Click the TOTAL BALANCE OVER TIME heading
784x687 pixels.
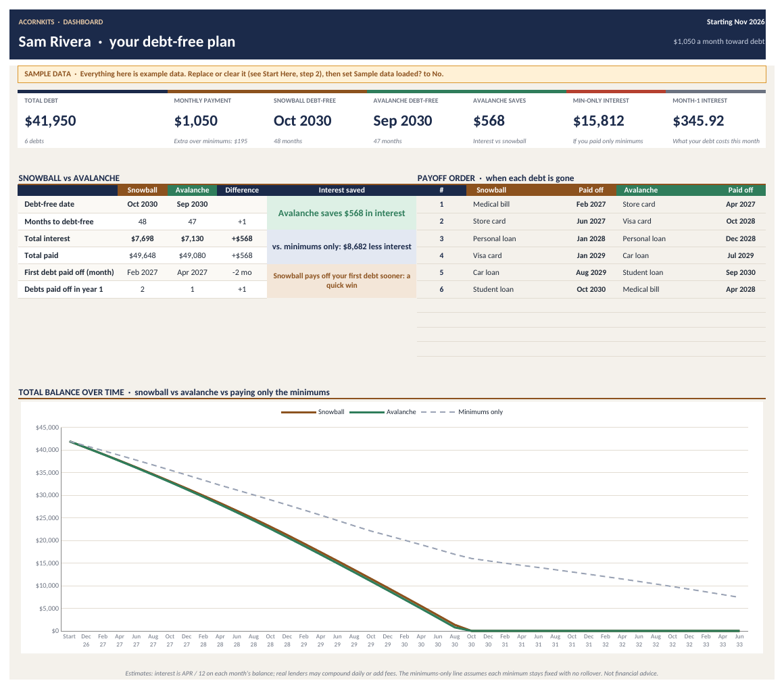(174, 392)
